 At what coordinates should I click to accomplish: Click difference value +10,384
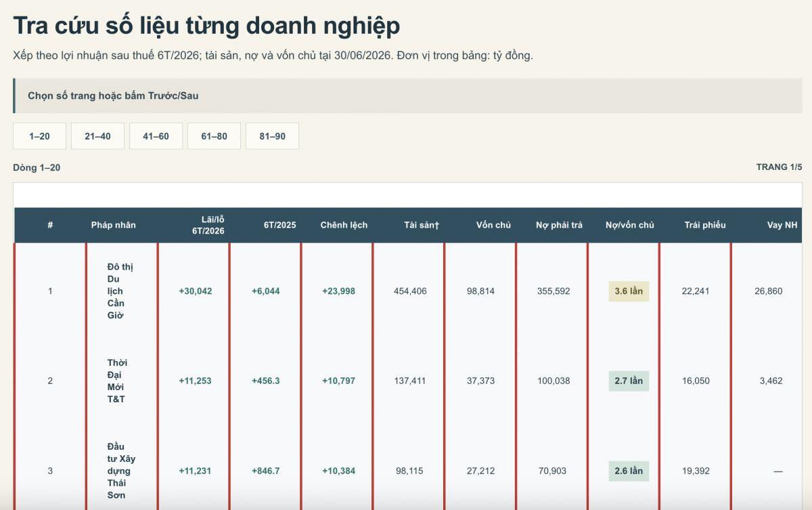[338, 471]
